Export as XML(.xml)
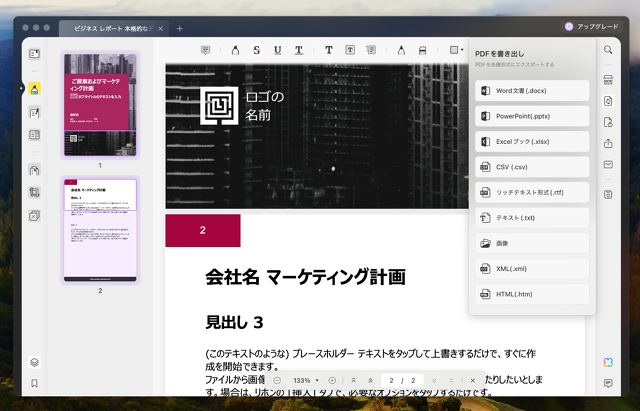The width and height of the screenshot is (640, 411). pos(532,269)
